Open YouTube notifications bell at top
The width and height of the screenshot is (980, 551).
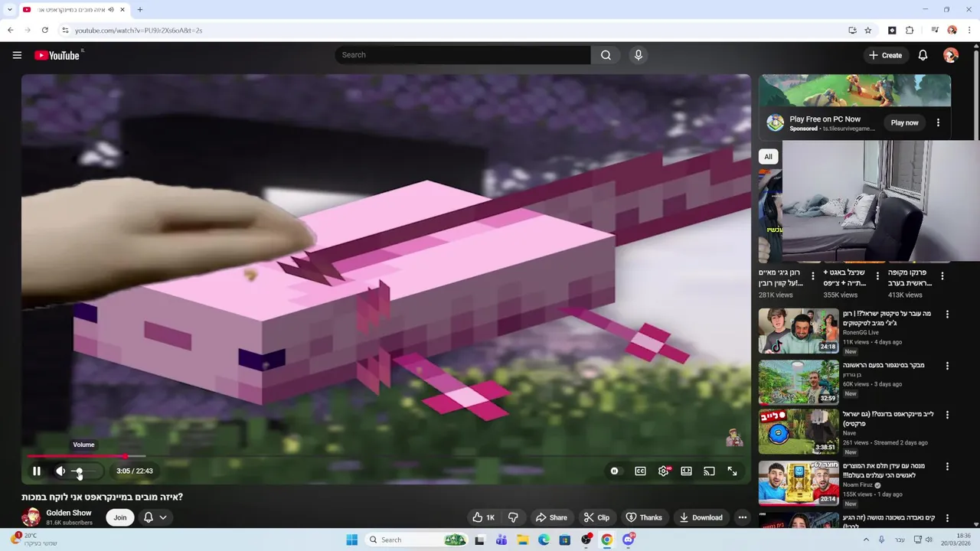(923, 55)
